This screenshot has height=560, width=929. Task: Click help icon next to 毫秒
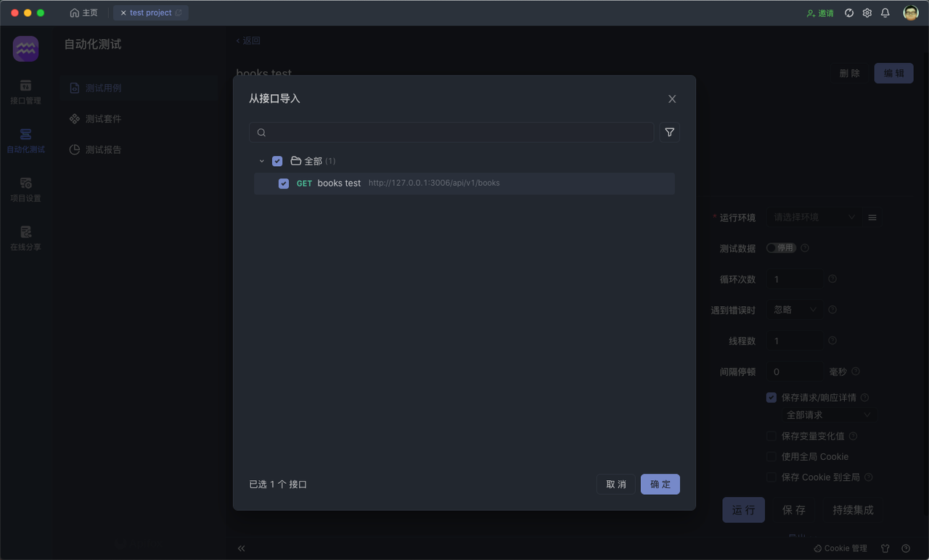click(856, 371)
